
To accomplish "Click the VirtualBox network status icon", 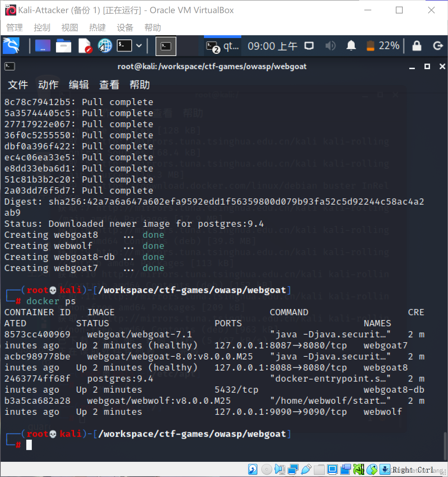I will [x=293, y=469].
